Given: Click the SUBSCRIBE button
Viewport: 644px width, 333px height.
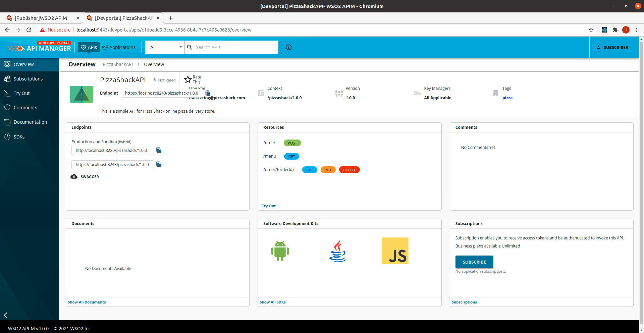Looking at the screenshot, I should point(474,262).
